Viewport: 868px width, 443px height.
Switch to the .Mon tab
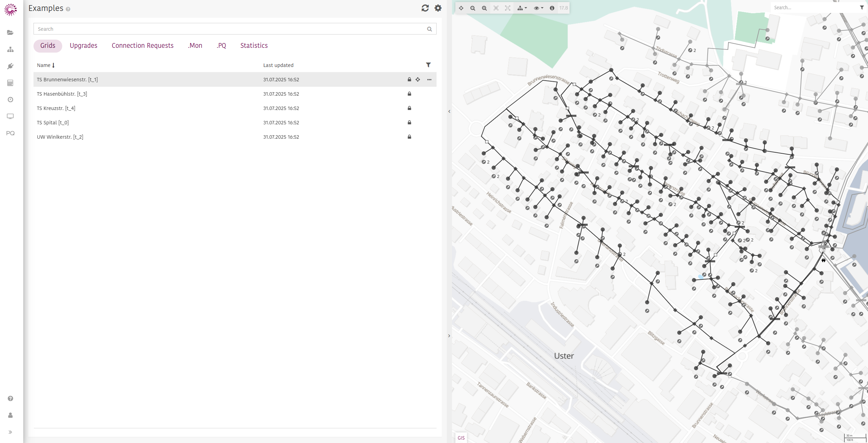(195, 46)
